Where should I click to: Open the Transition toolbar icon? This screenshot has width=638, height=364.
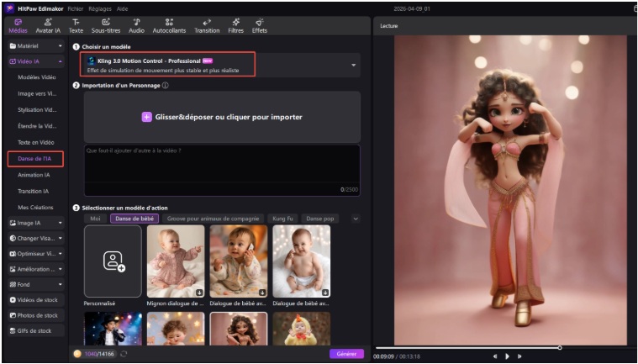point(207,21)
